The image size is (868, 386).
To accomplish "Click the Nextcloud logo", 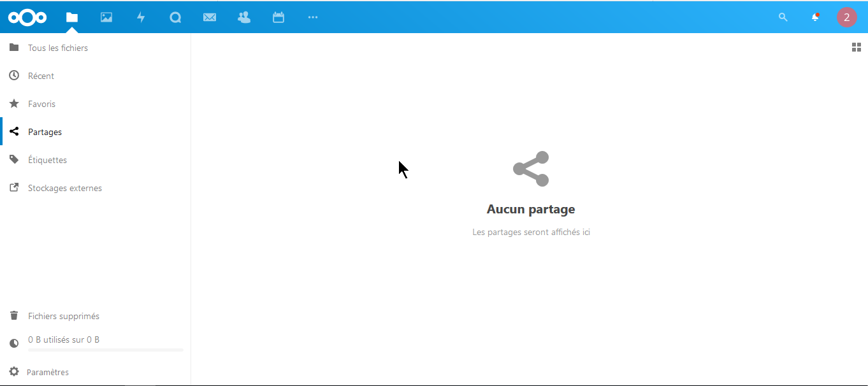I will pyautogui.click(x=27, y=17).
